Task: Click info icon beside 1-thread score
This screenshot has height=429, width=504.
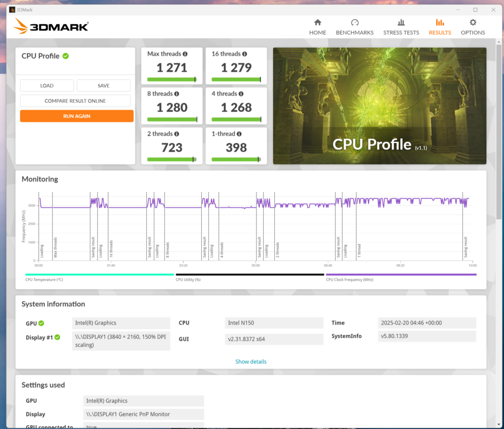Action: 239,134
